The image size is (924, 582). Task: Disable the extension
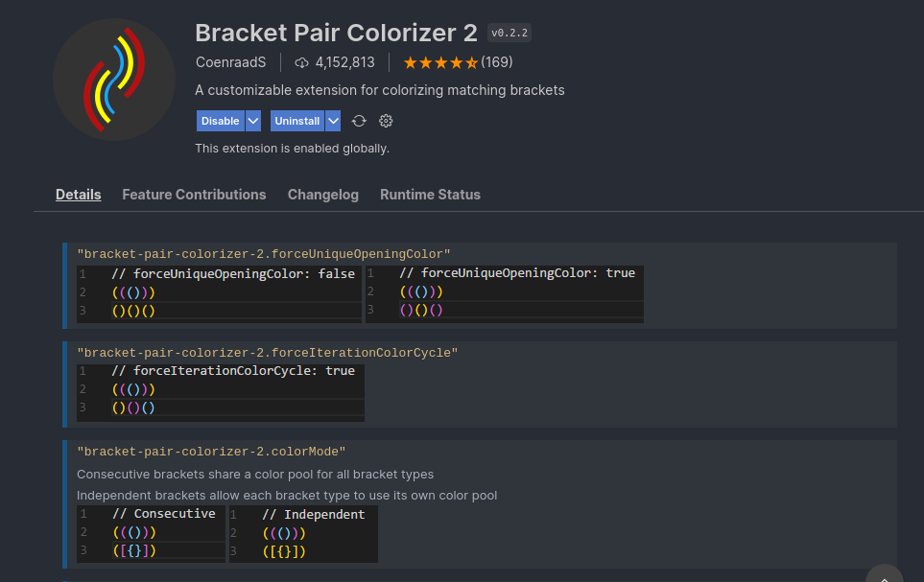click(x=221, y=121)
